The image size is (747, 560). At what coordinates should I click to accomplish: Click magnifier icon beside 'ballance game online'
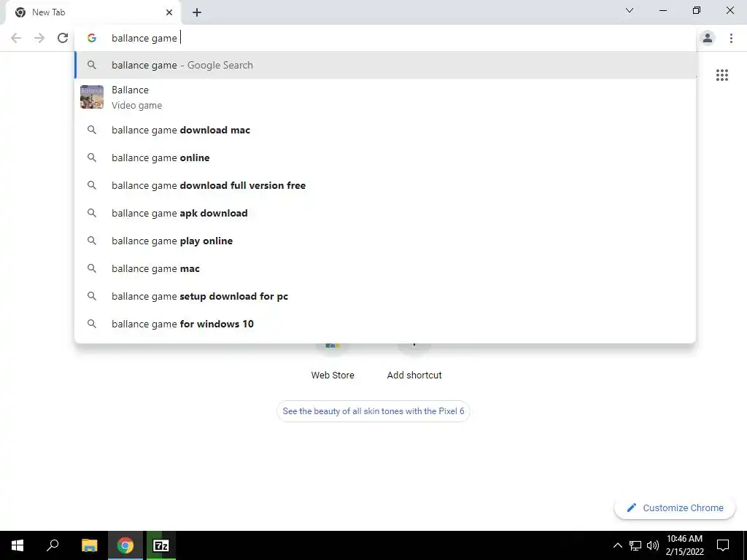(x=92, y=157)
